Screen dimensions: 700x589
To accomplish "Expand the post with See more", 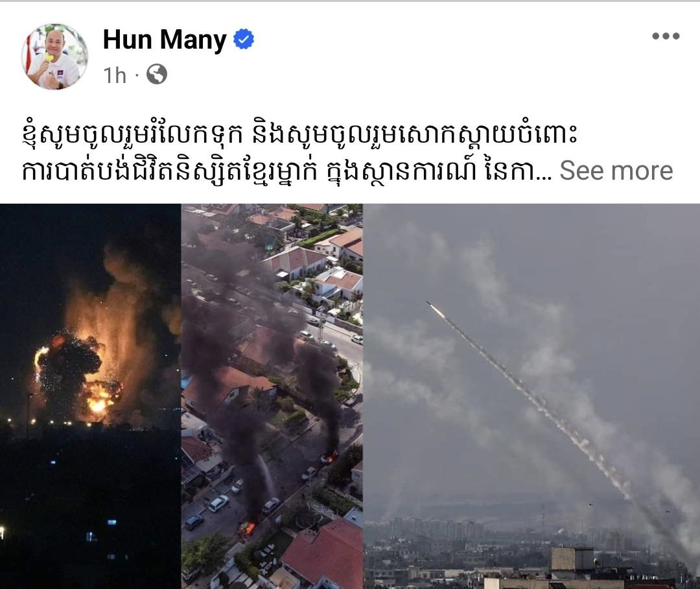I will [616, 171].
